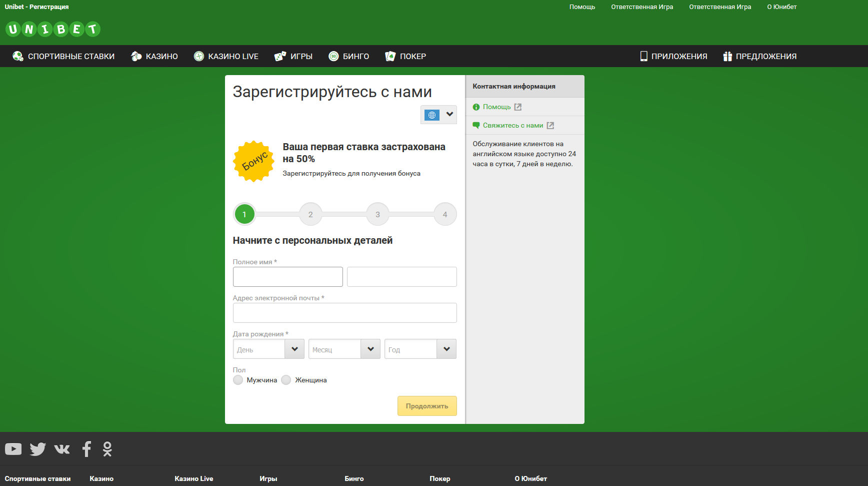Open the YouTube page from footer
868x486 pixels.
pos(13,449)
